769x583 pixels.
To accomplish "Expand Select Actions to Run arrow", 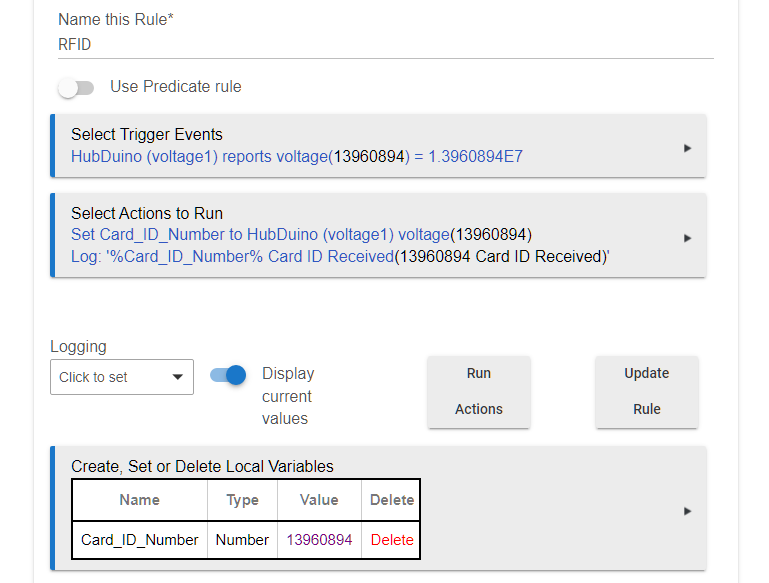I will coord(687,238).
